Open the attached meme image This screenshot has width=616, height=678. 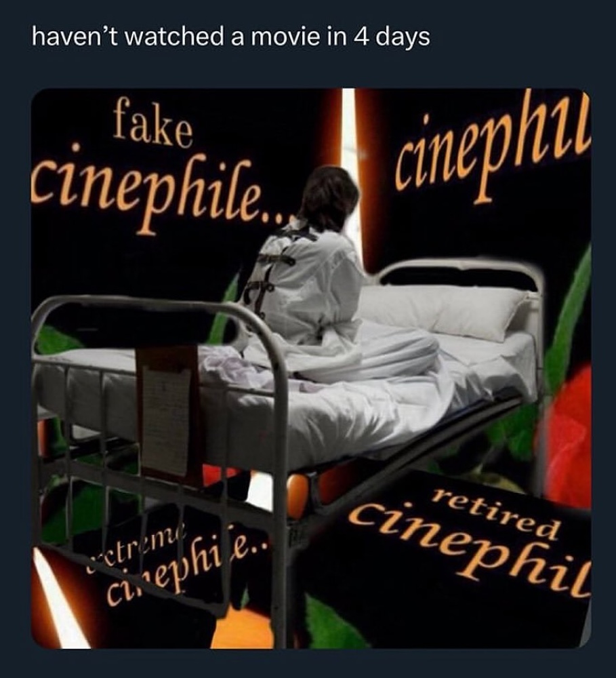(x=311, y=368)
